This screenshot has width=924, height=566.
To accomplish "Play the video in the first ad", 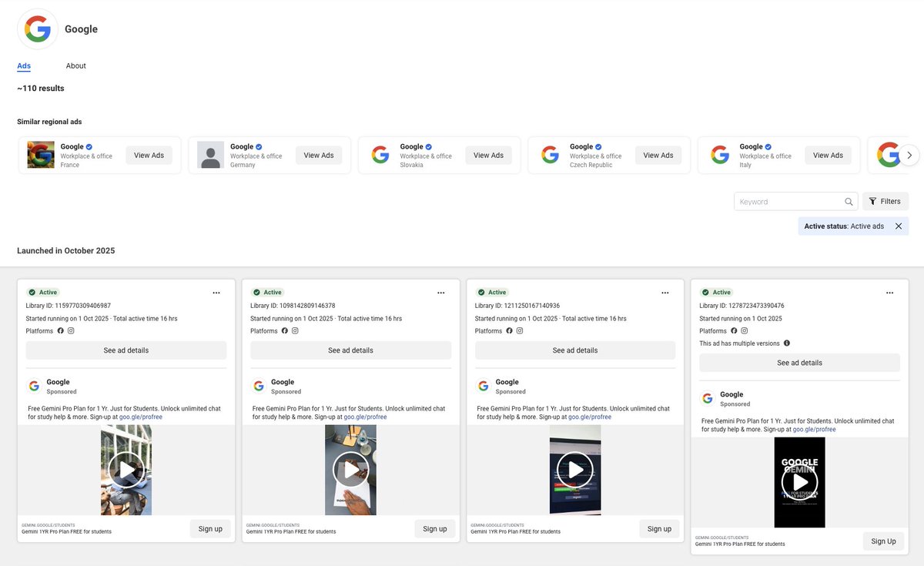I will click(126, 470).
